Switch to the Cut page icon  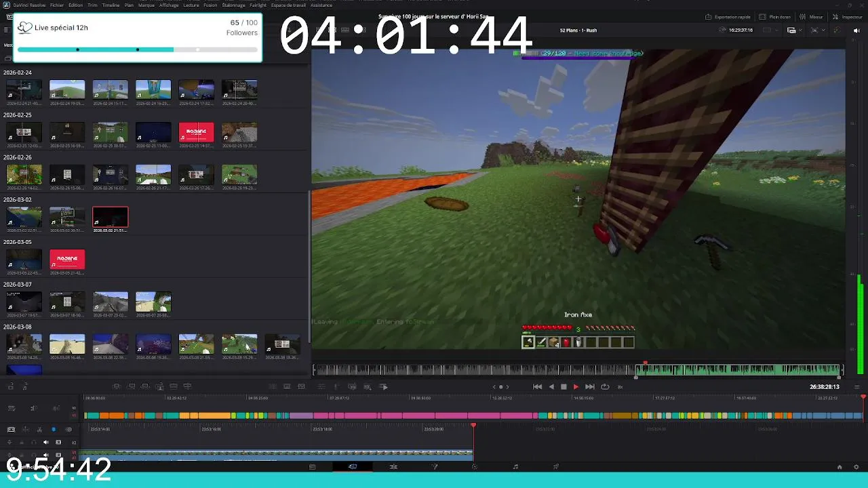click(353, 467)
